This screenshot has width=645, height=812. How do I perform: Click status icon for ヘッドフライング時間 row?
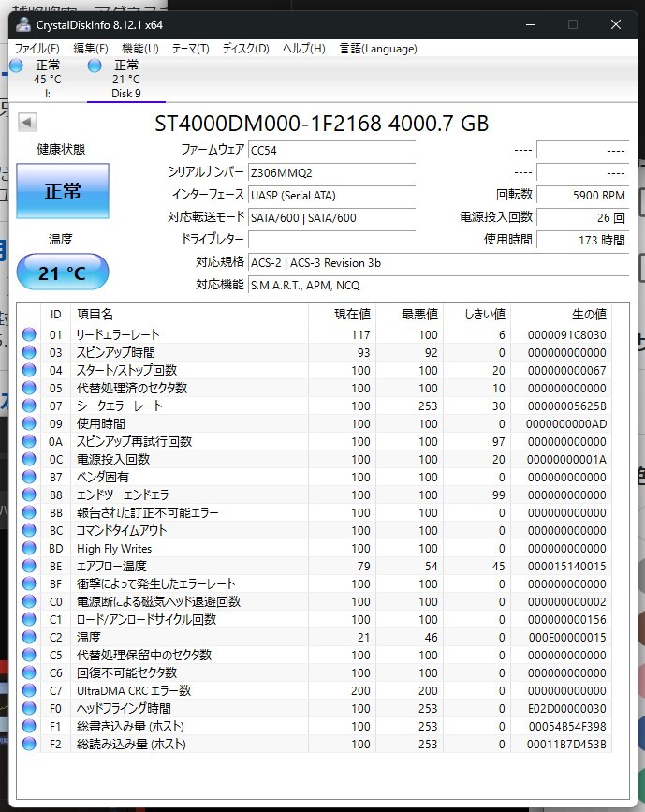(x=29, y=708)
